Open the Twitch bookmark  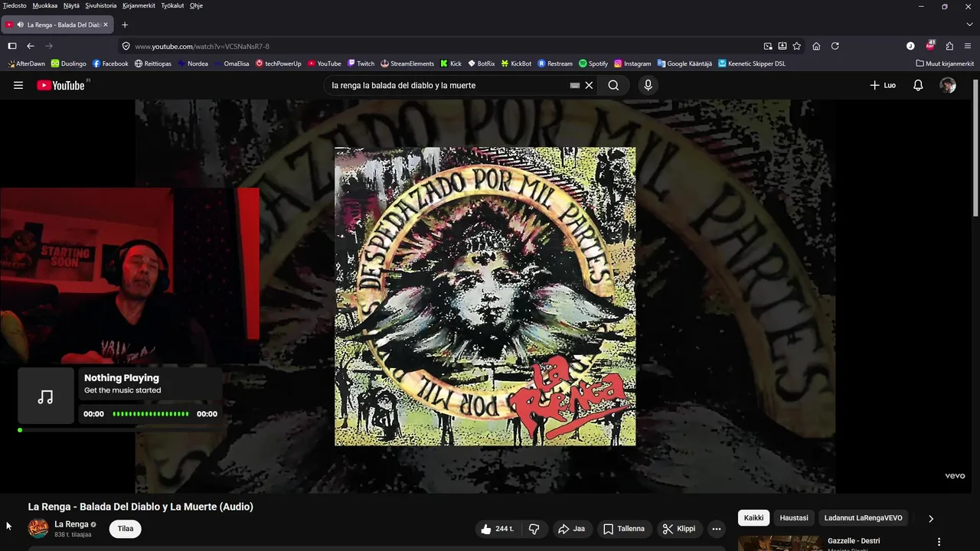(x=361, y=64)
